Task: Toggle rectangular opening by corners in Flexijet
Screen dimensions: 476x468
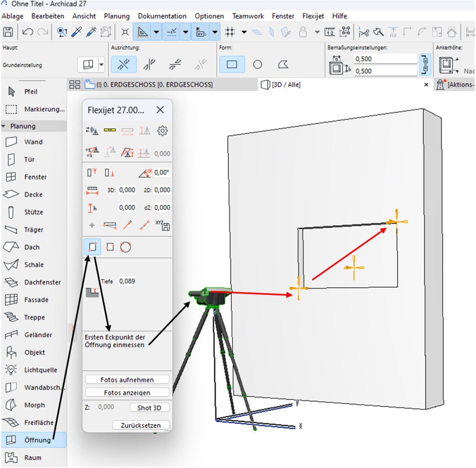Action: pyautogui.click(x=92, y=247)
